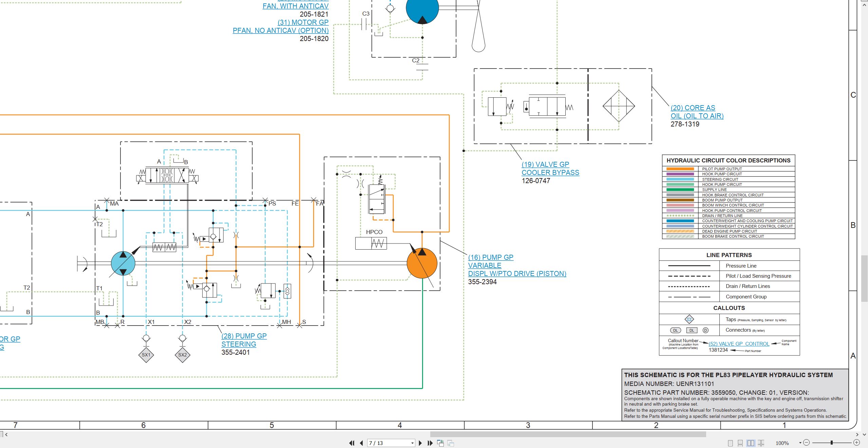The height and width of the screenshot is (448, 868).
Task: Click the (52) VALVE GP CONTROL link
Action: pyautogui.click(x=739, y=344)
